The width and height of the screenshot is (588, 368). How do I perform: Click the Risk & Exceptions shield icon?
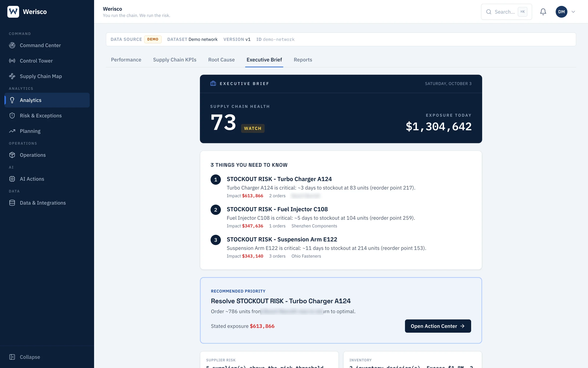point(12,116)
